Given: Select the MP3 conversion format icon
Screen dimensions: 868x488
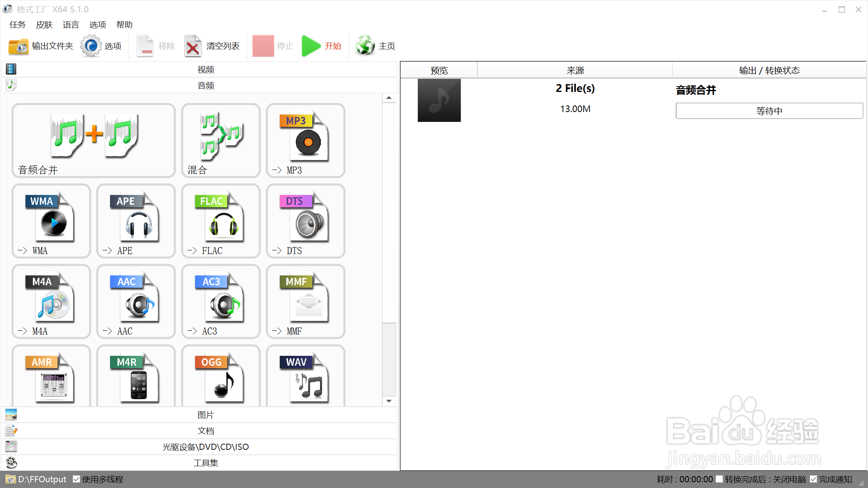Looking at the screenshot, I should tap(306, 140).
